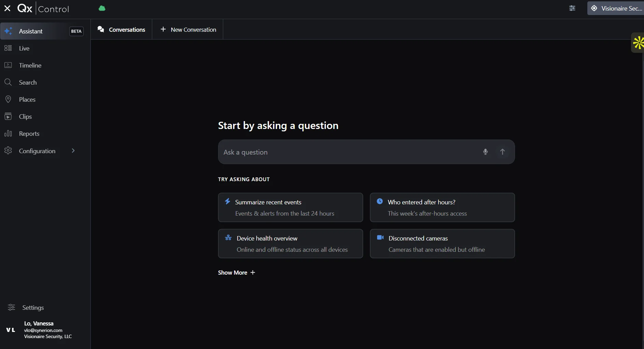Start a New Conversation
Screen dimensions: 644x349
coord(188,29)
